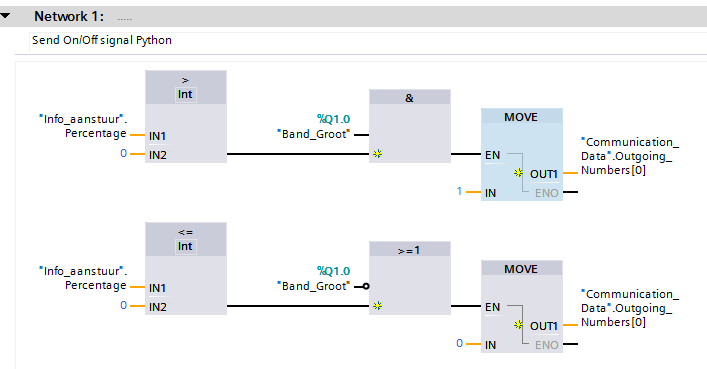Edit the comment Send On/Off signal Python
Image resolution: width=707 pixels, height=369 pixels.
(x=102, y=40)
